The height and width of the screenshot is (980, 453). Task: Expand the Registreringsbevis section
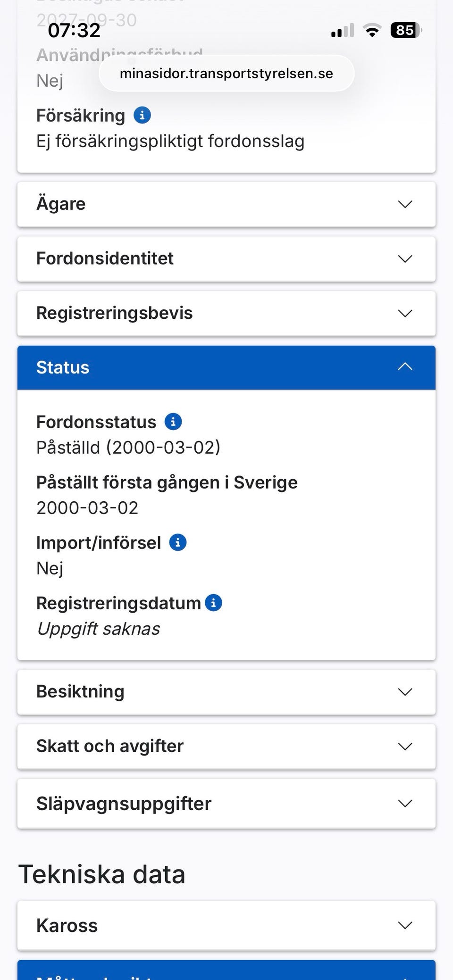[226, 314]
